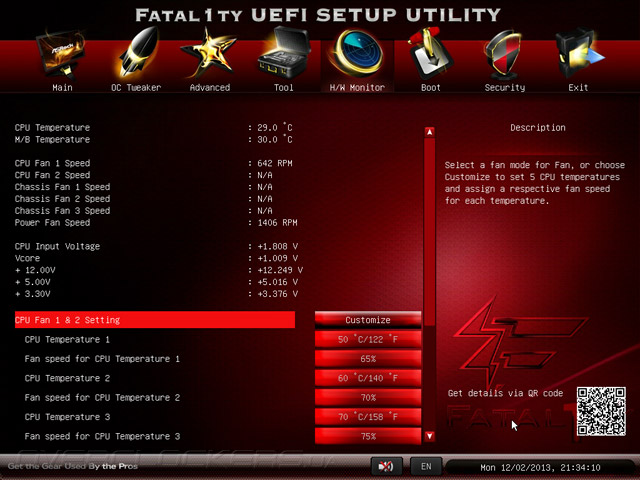Screen dimensions: 640x480
Task: Click the CPU Fan 1 Speed 642 RPM value
Action: [275, 163]
